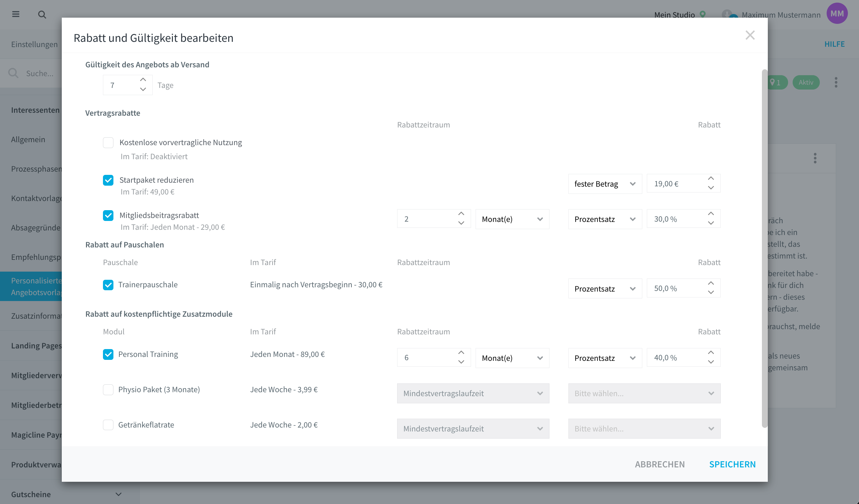859x504 pixels.
Task: Enable Kostenlose vorvertragliche Nutzung checkbox
Action: point(108,143)
